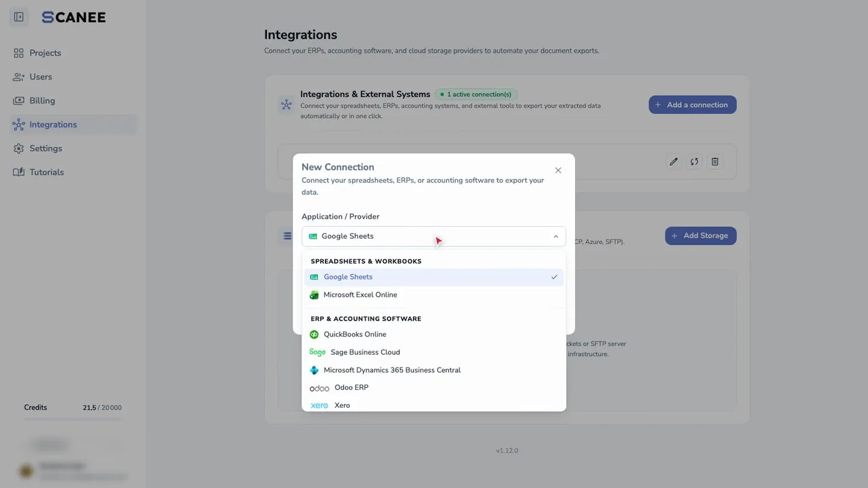Image resolution: width=868 pixels, height=488 pixels.
Task: Click the Settings gear icon
Action: (19, 148)
